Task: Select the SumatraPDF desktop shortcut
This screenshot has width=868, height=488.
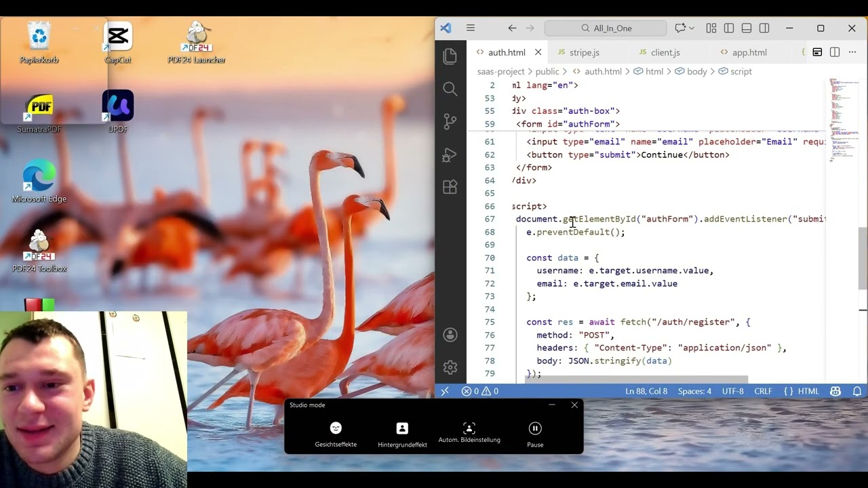Action: pos(39,113)
